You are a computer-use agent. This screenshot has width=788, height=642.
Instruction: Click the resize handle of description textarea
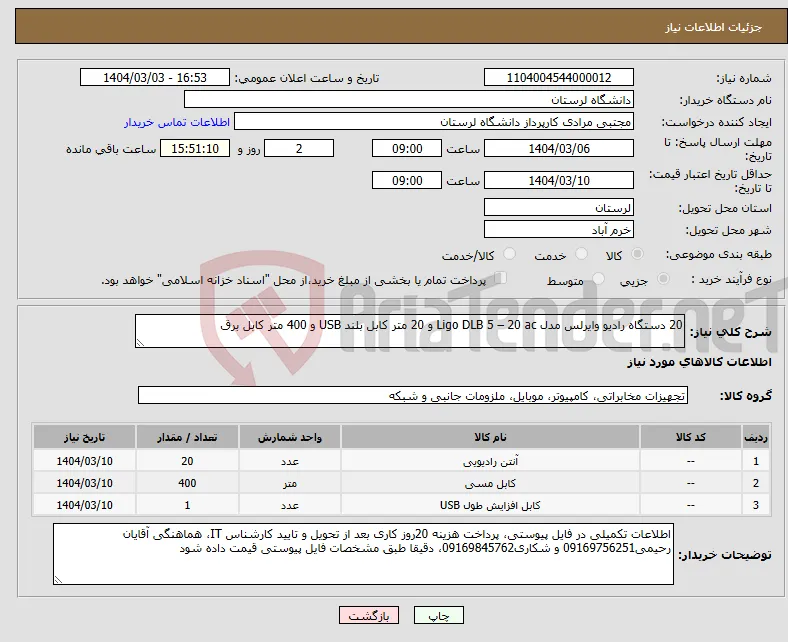pos(140,343)
